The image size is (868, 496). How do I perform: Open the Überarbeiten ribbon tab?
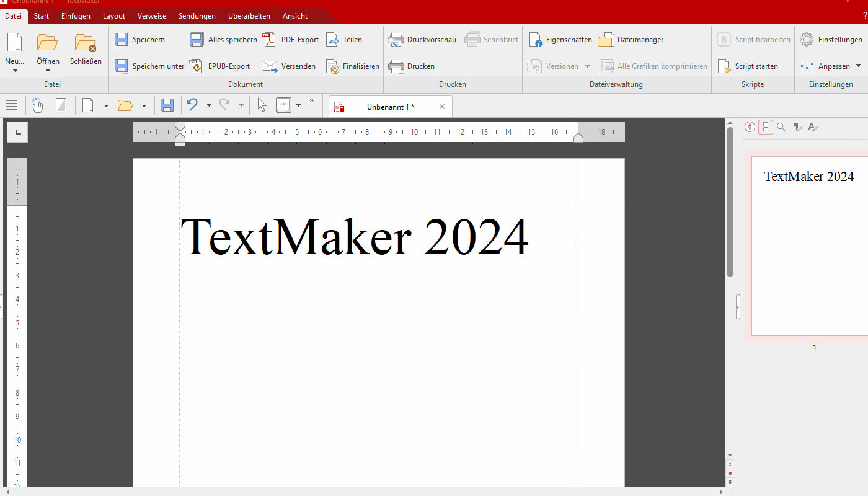[x=249, y=16]
